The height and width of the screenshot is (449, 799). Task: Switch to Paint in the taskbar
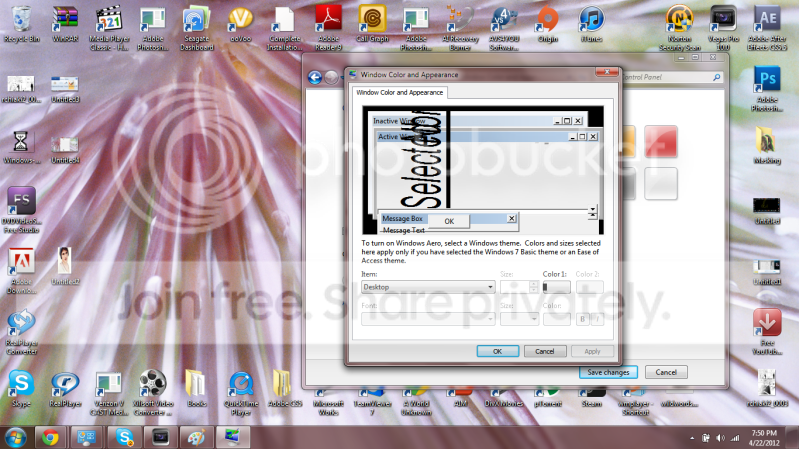coord(196,437)
